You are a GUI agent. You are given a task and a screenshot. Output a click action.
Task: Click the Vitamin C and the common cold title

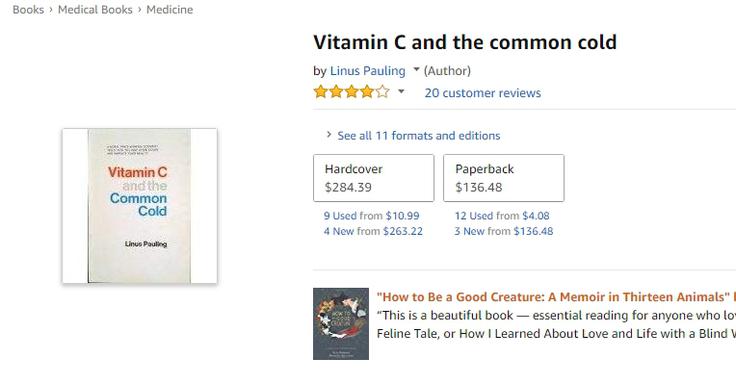pyautogui.click(x=465, y=42)
